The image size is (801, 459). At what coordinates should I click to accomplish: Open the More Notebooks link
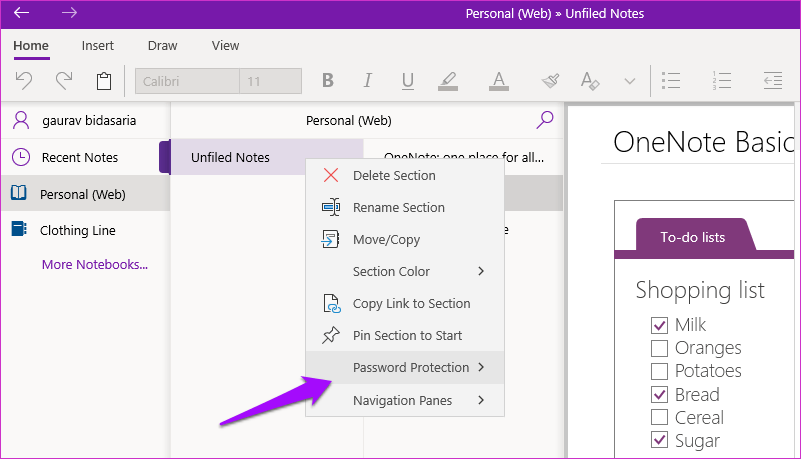(95, 264)
